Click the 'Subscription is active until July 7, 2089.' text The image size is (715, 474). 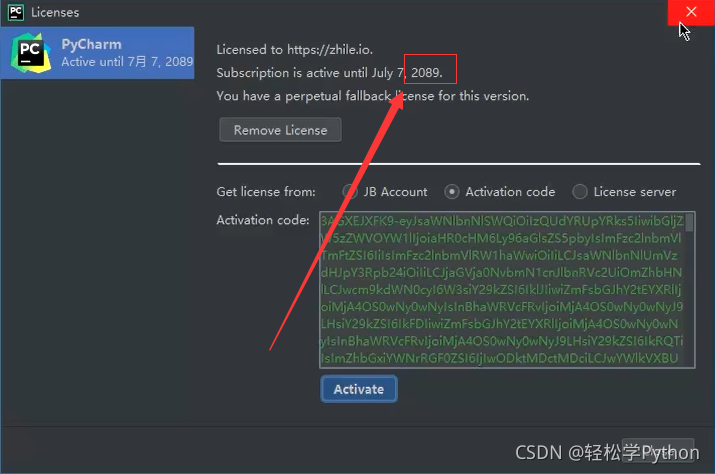(x=329, y=73)
